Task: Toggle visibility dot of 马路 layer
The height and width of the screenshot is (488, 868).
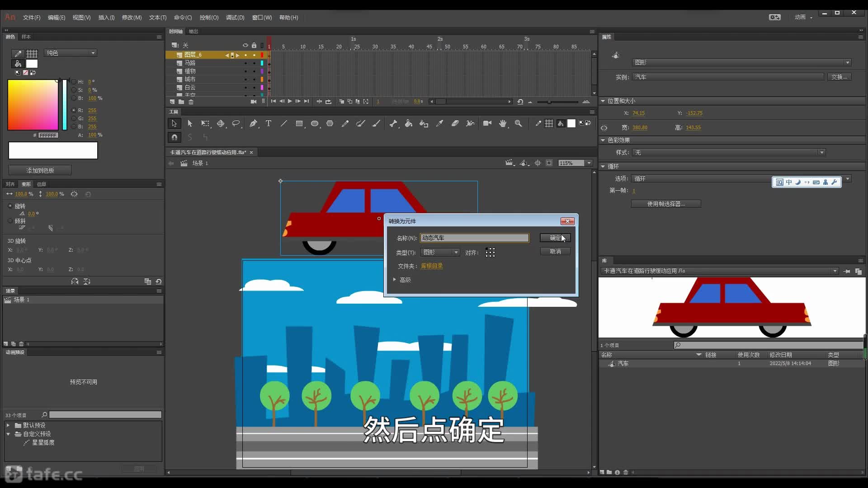Action: point(245,63)
